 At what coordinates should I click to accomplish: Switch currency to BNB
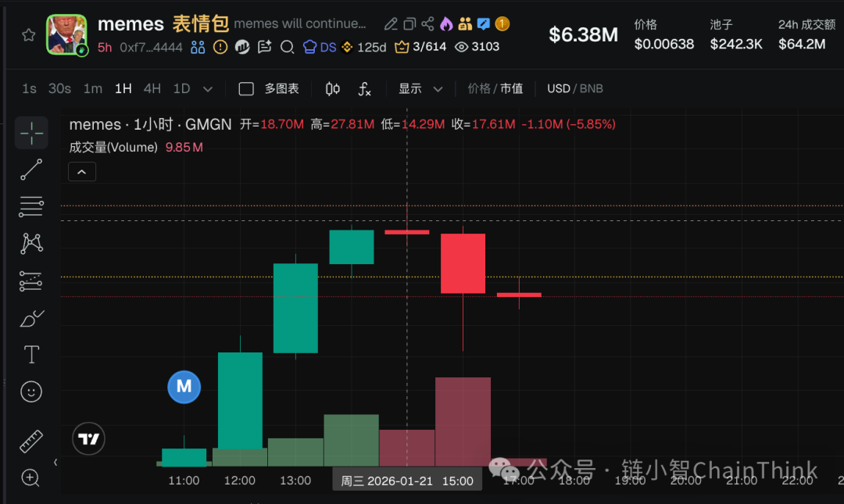(591, 89)
